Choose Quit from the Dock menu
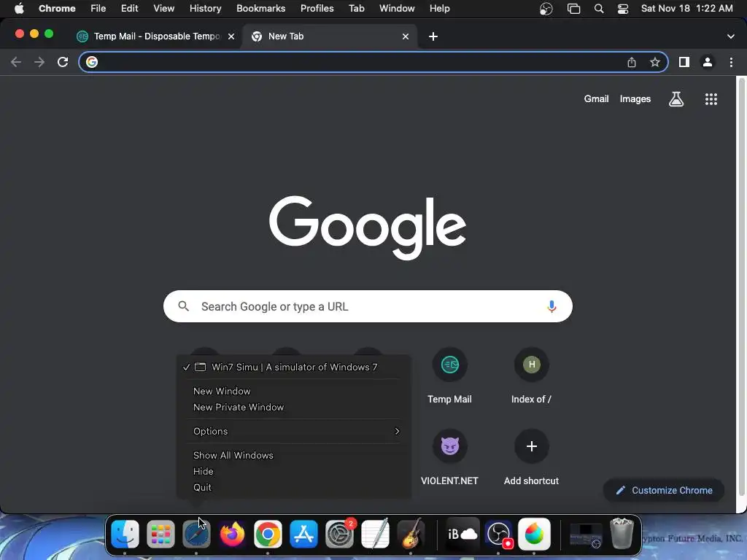The image size is (747, 560). pyautogui.click(x=202, y=487)
